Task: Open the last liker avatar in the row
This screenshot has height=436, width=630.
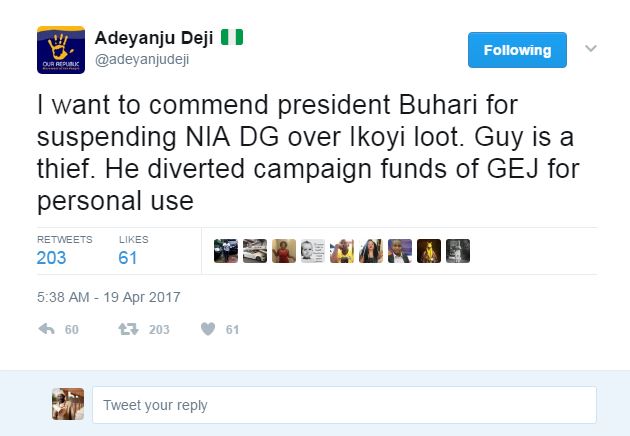Action: (458, 251)
